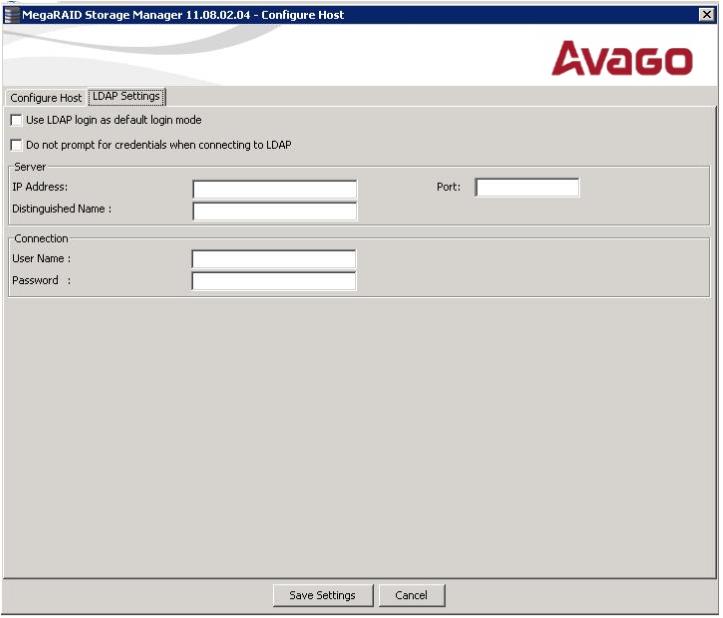Click the Avago logo
723x618 pixels.
622,59
